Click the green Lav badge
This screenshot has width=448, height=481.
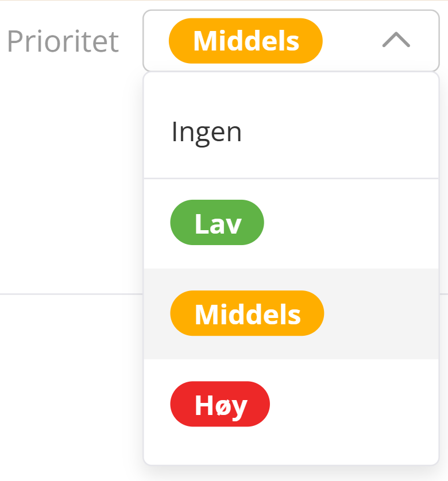(217, 223)
